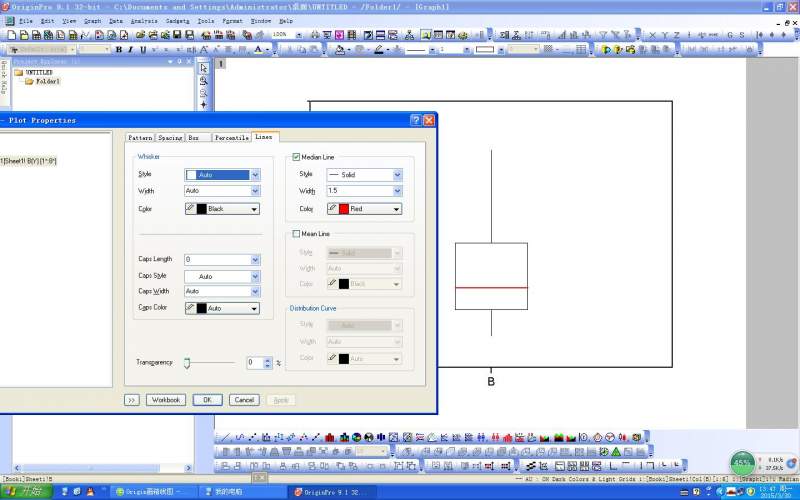Click the line color pencil icon

(x=379, y=49)
